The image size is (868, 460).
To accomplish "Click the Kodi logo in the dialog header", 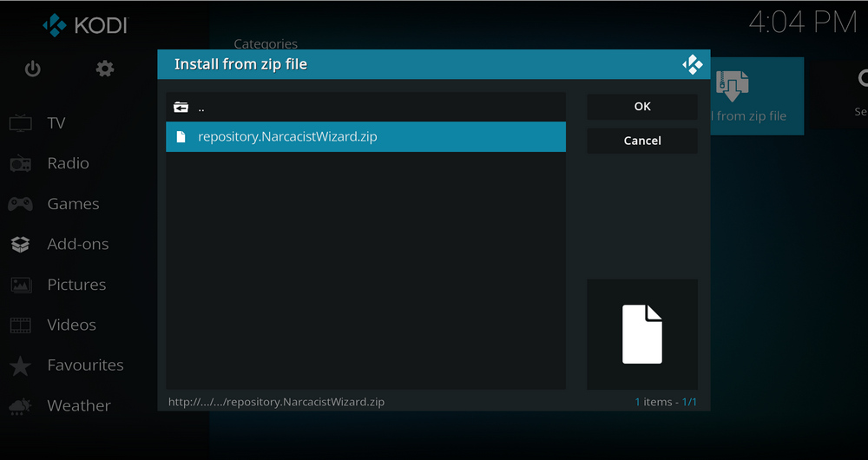I will [x=692, y=64].
